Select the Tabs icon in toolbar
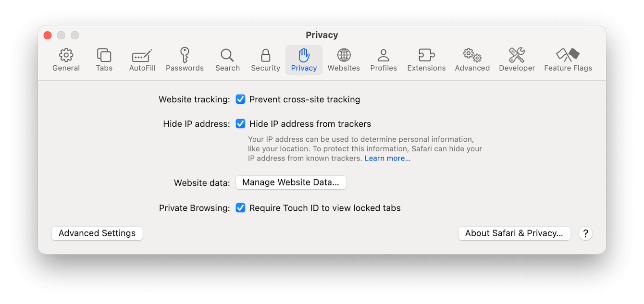The height and width of the screenshot is (304, 644). [104, 55]
